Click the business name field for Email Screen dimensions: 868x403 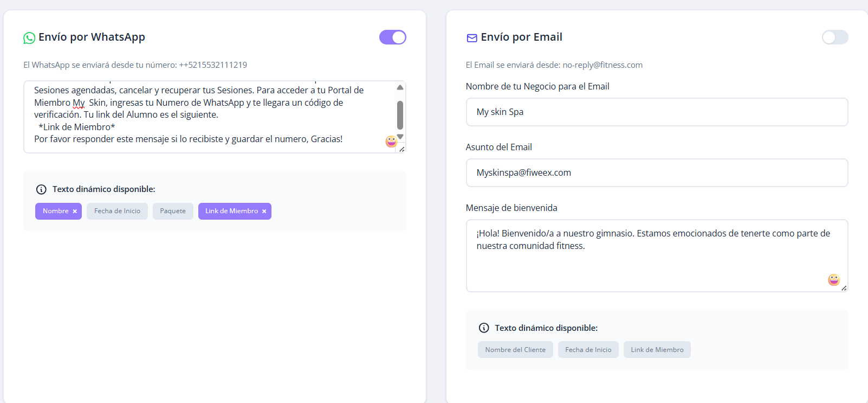point(657,112)
